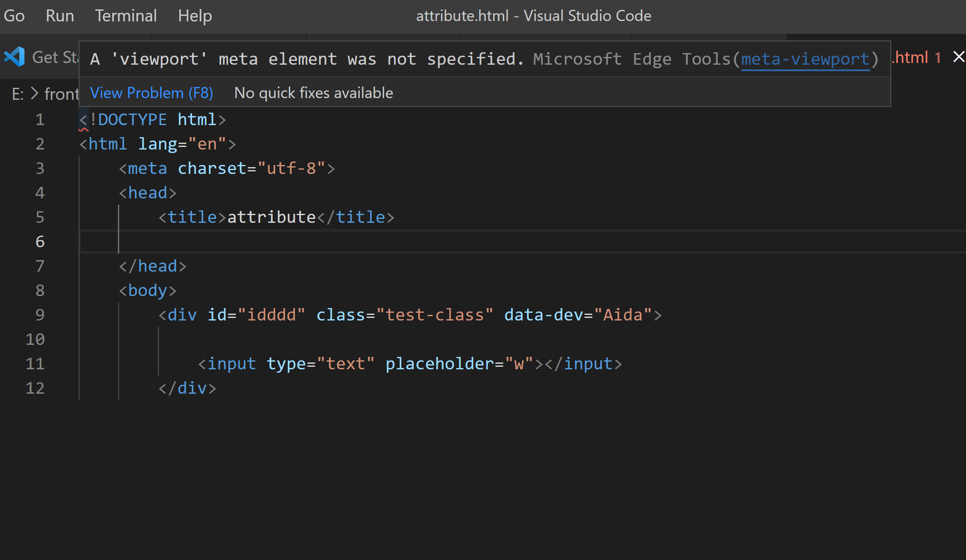The height and width of the screenshot is (560, 966).
Task: Click the "No quick fixes available" text
Action: (x=313, y=93)
